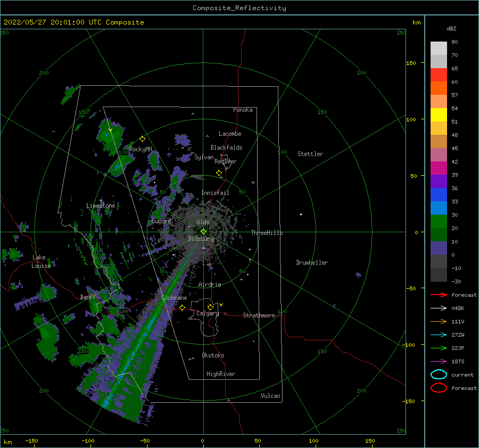This screenshot has height=448, width=479.
Task: Click the white plus marker east of ThreeHills
Action: [301, 214]
